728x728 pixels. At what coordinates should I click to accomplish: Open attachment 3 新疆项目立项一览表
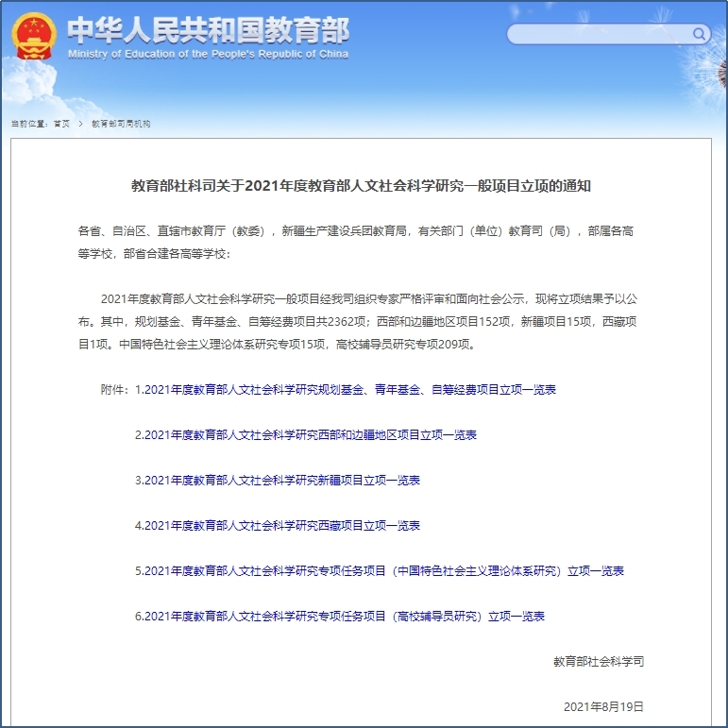coord(278,481)
